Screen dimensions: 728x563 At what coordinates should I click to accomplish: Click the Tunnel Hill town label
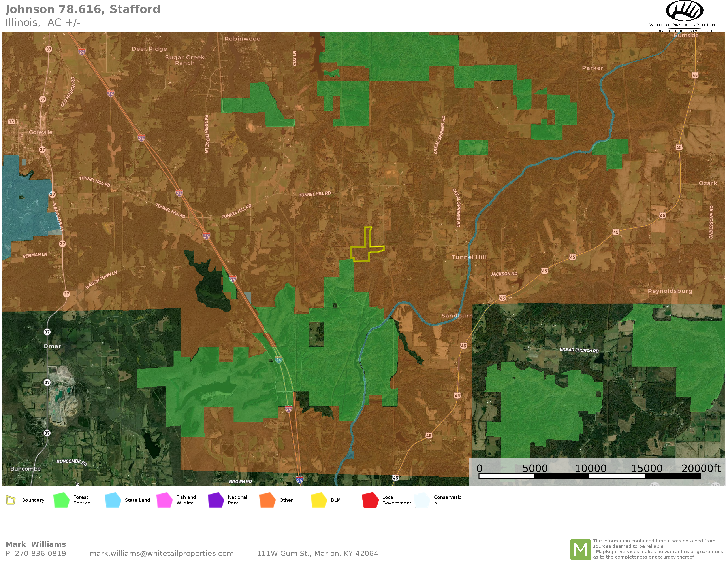469,257
